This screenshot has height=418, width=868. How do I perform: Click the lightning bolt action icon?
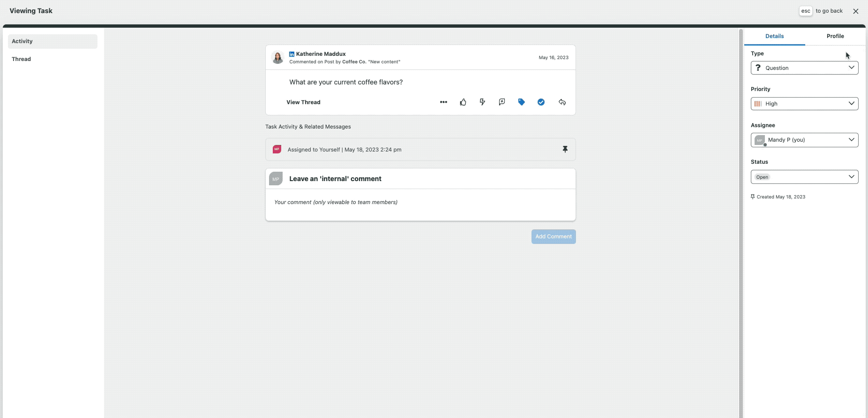[x=482, y=102]
